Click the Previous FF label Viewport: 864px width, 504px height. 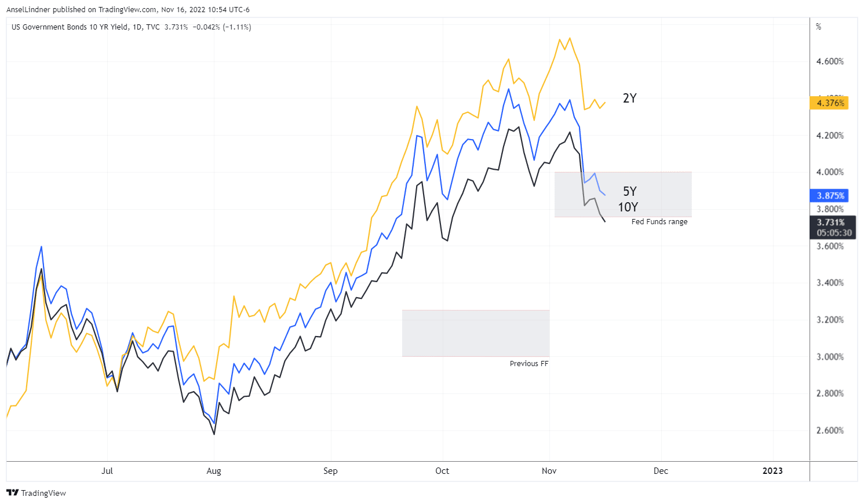tap(529, 364)
